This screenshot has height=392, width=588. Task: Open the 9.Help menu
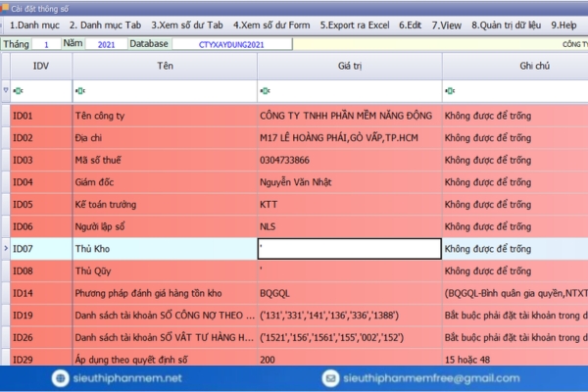pos(563,25)
